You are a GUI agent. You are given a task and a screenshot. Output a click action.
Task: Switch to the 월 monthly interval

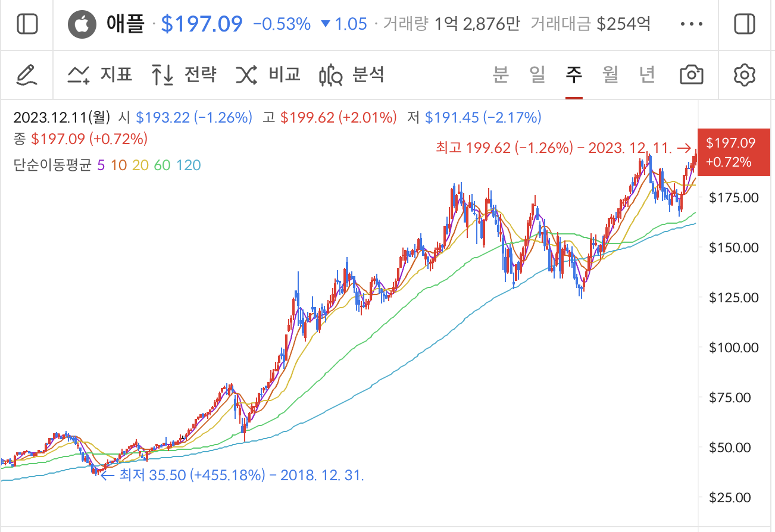click(x=610, y=75)
